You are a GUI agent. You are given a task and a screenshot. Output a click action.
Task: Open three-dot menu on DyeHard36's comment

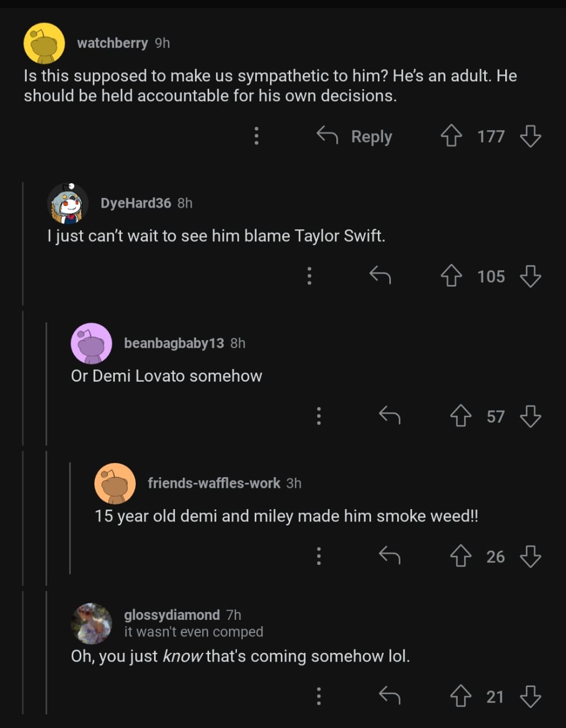click(x=309, y=276)
